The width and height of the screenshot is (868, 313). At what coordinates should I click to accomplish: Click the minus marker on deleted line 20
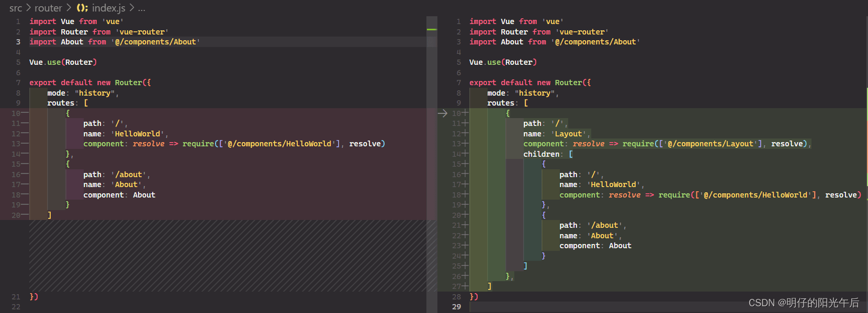(25, 215)
